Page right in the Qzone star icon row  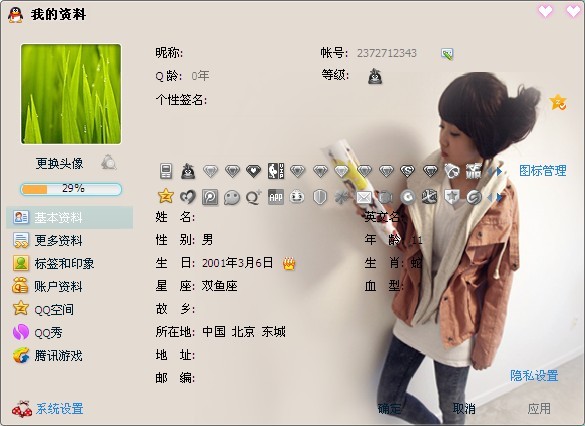coord(499,197)
